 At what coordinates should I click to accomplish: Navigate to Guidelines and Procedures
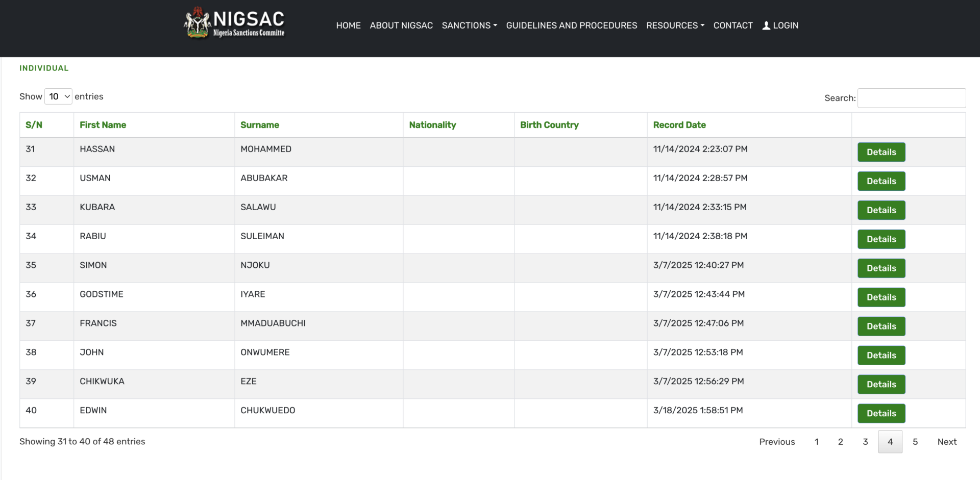pyautogui.click(x=571, y=26)
